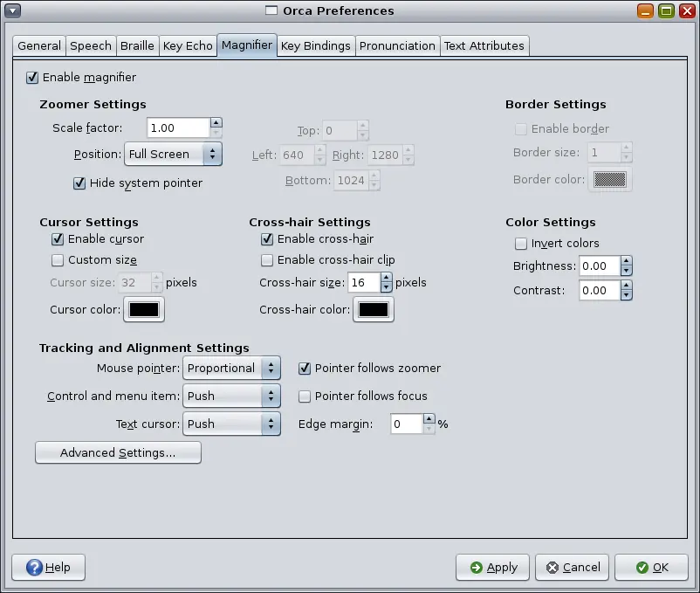Increase Brightness with the up arrow

[x=627, y=261]
